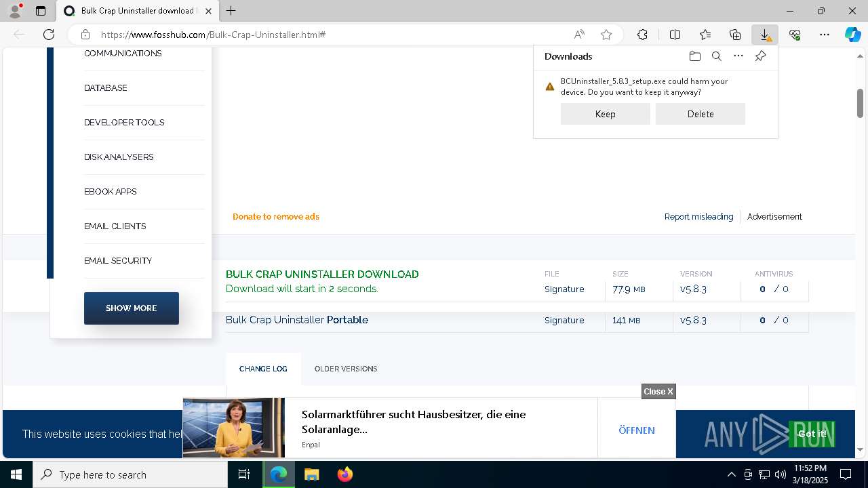This screenshot has height=488, width=868.
Task: Open a new browser tab
Action: (x=231, y=11)
